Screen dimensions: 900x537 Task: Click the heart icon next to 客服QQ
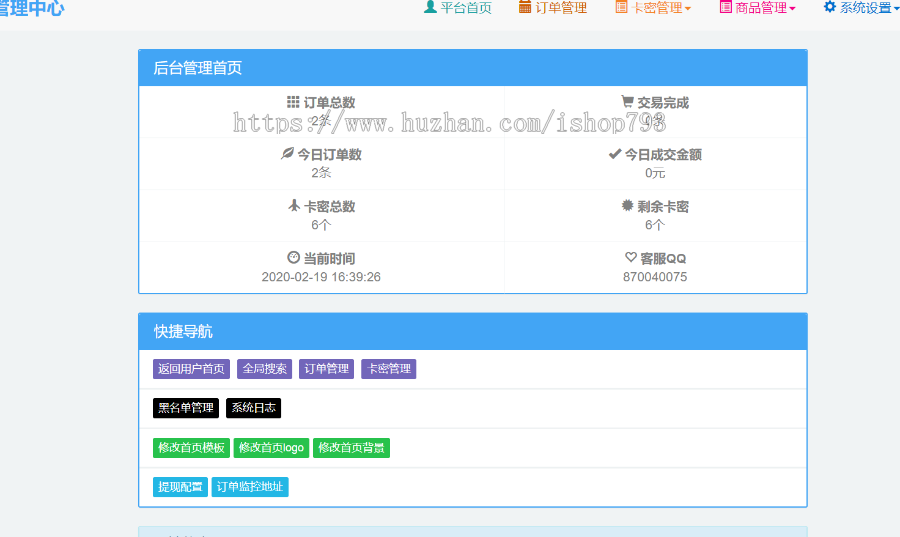630,258
